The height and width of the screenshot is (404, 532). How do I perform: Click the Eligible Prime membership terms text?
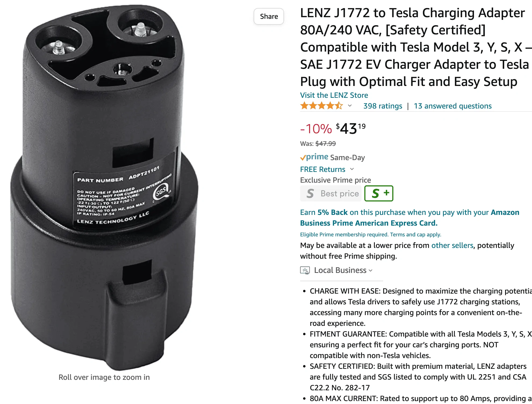click(x=371, y=235)
